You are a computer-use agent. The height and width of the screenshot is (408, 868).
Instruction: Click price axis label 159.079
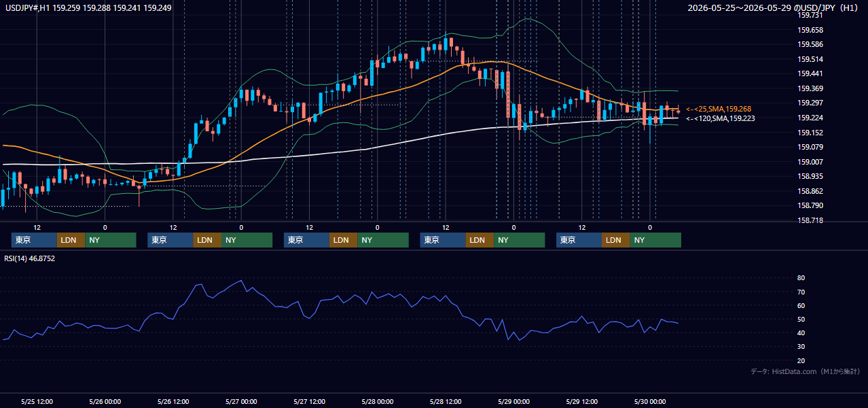810,147
